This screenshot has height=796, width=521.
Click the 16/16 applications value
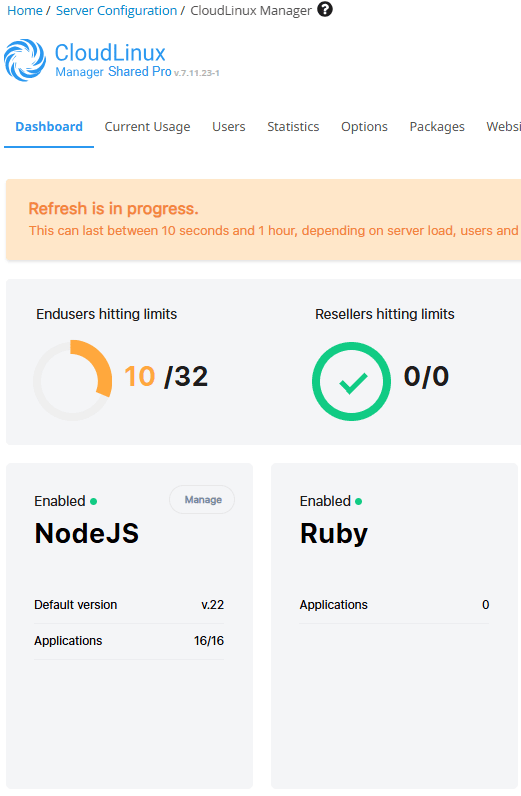coord(209,641)
